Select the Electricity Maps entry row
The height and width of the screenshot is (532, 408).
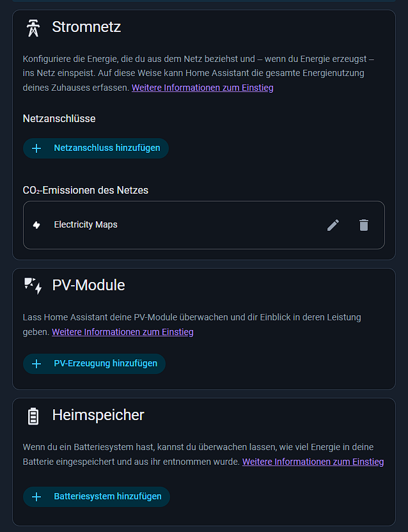[203, 225]
